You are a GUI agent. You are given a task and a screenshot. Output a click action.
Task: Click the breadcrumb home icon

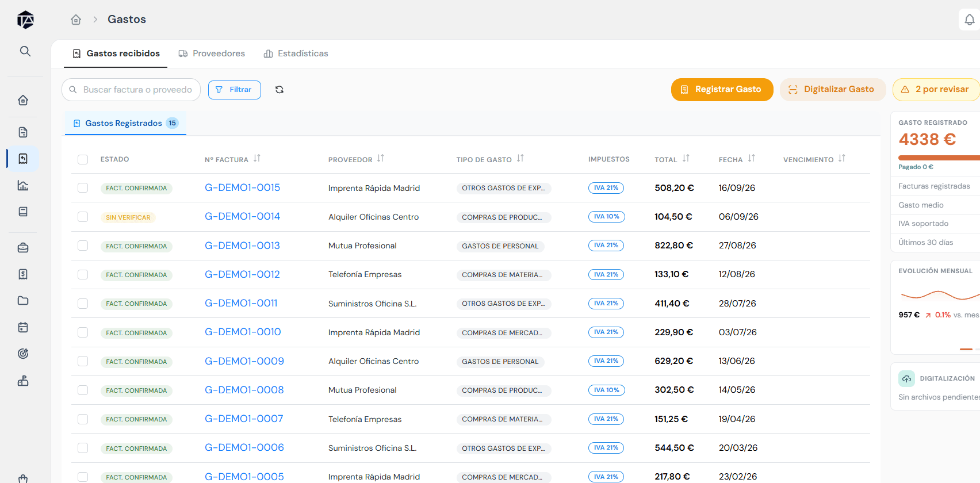pyautogui.click(x=76, y=20)
